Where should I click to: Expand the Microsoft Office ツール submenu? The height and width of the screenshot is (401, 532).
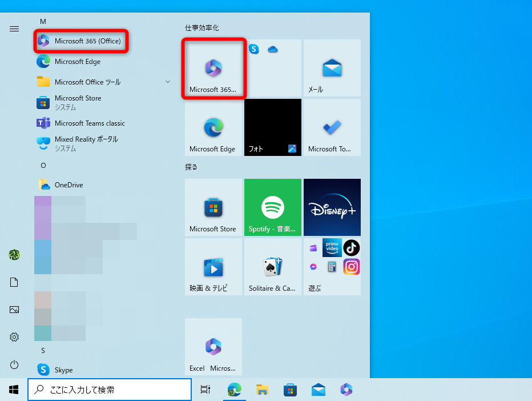[167, 82]
